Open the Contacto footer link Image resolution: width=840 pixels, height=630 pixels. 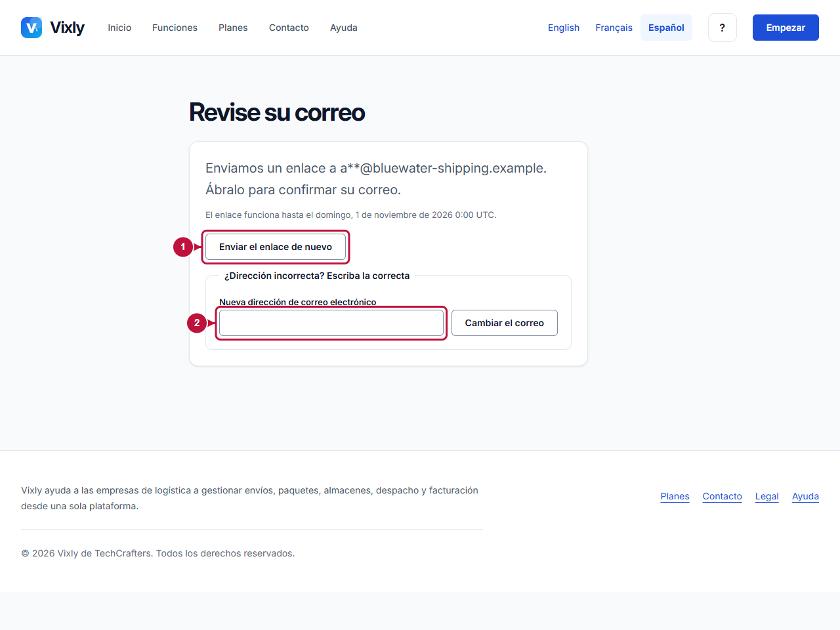click(x=722, y=496)
